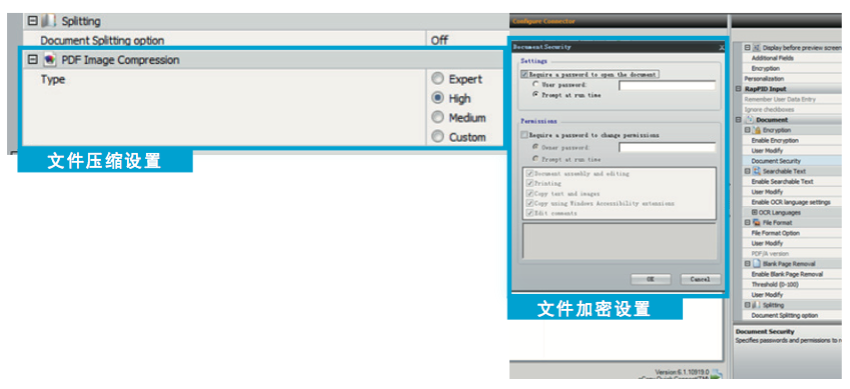Uncheck Require a password to open the document

click(x=524, y=74)
